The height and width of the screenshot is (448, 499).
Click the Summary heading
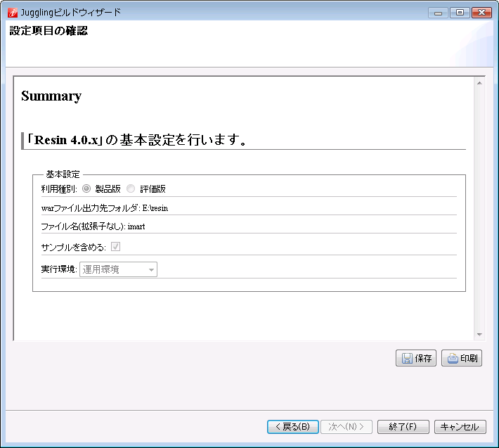51,96
